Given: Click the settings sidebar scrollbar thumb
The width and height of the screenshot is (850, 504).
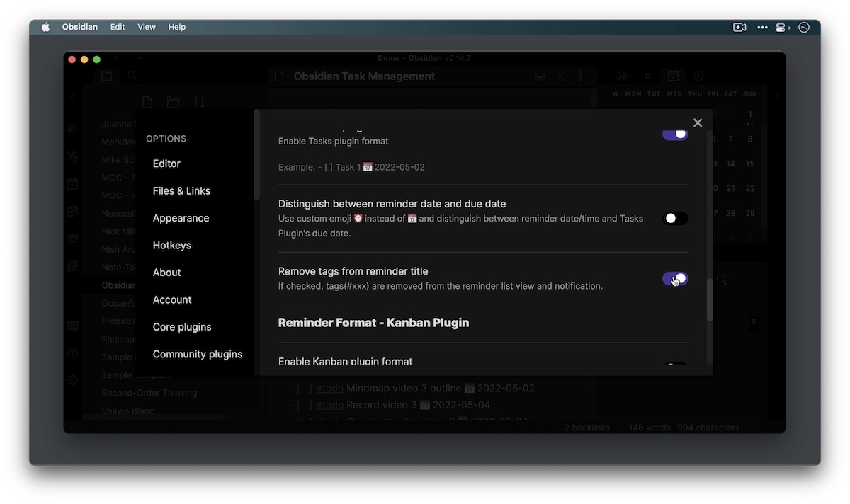Looking at the screenshot, I should click(x=257, y=154).
